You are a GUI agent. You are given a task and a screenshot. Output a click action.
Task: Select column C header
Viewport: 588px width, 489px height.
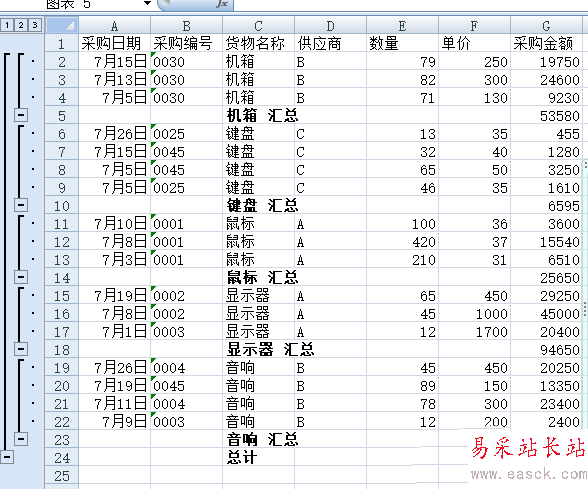tap(258, 26)
